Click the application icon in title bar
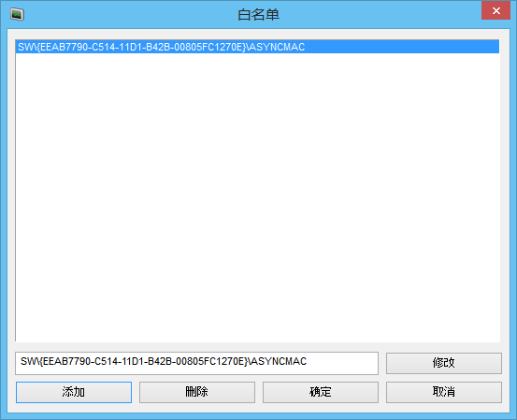 (x=17, y=15)
